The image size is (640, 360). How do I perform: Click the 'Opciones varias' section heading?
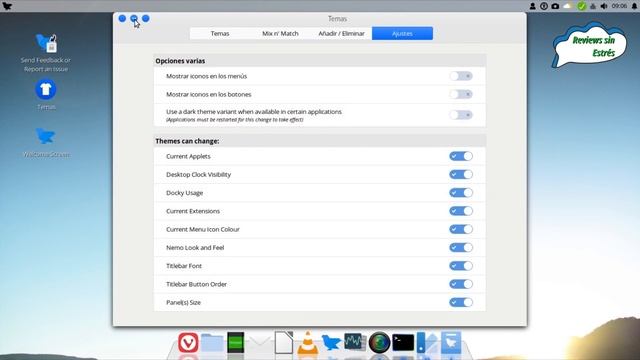[180, 61]
